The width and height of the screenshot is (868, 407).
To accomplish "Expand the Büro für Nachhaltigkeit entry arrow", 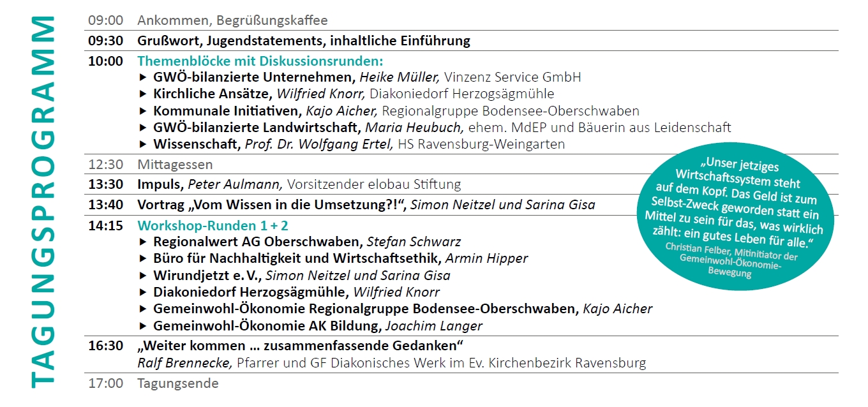I will [142, 259].
